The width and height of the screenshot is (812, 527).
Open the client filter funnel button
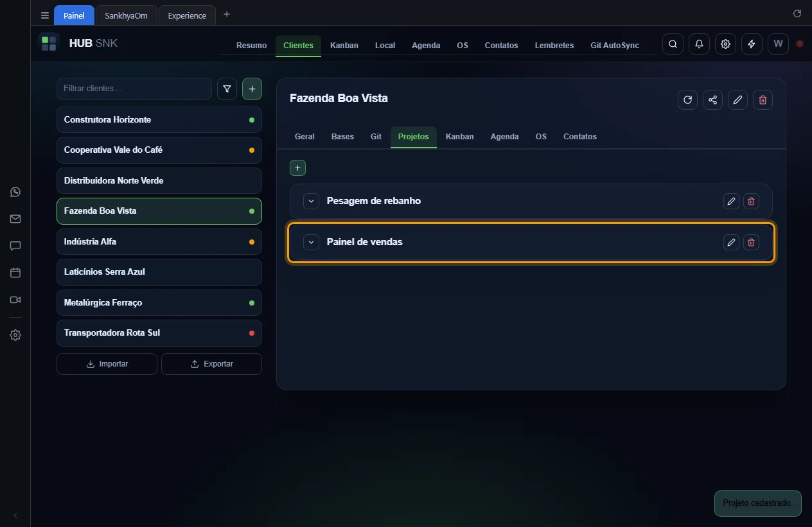pyautogui.click(x=227, y=89)
